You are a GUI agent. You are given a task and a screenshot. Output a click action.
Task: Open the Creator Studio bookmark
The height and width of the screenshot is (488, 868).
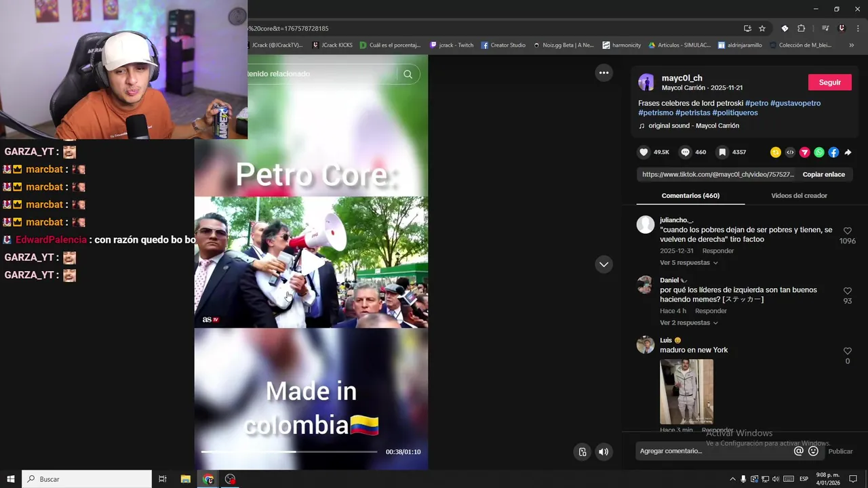(503, 45)
